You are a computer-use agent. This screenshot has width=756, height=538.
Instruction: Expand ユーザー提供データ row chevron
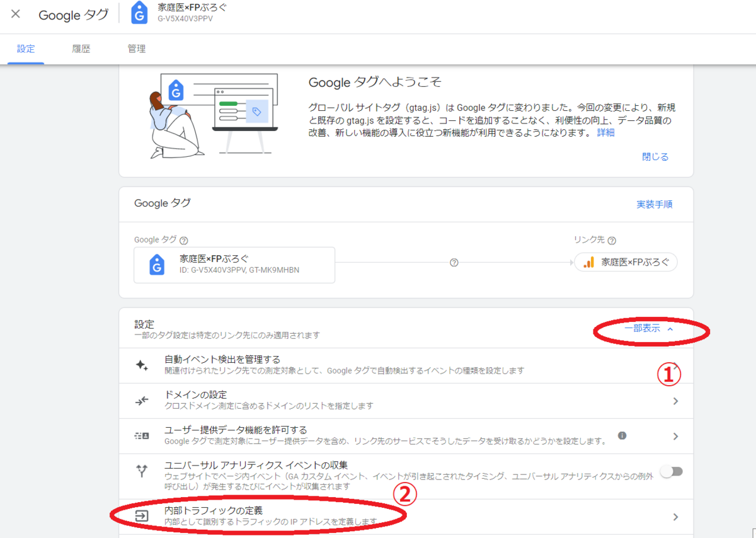[675, 437]
